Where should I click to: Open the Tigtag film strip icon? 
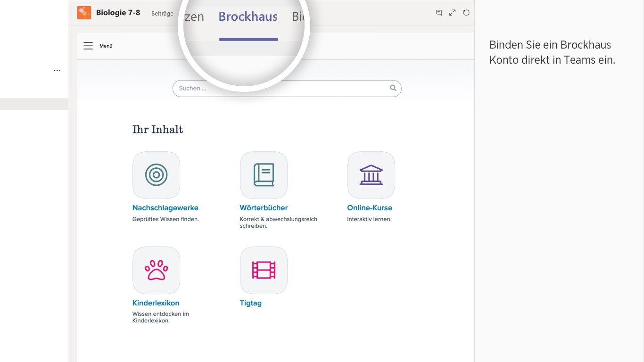[264, 270]
